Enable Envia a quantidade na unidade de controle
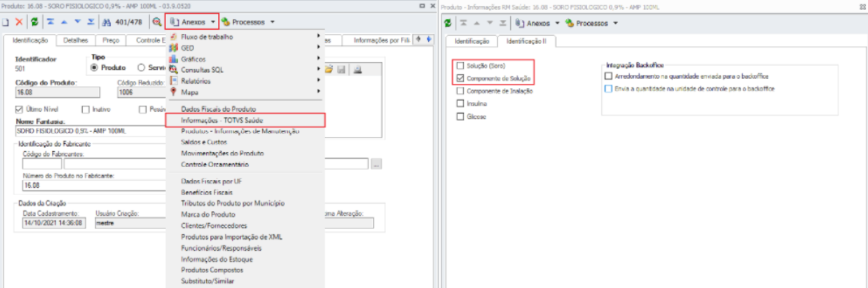Image resolution: width=868 pixels, height=288 pixels. pos(609,89)
